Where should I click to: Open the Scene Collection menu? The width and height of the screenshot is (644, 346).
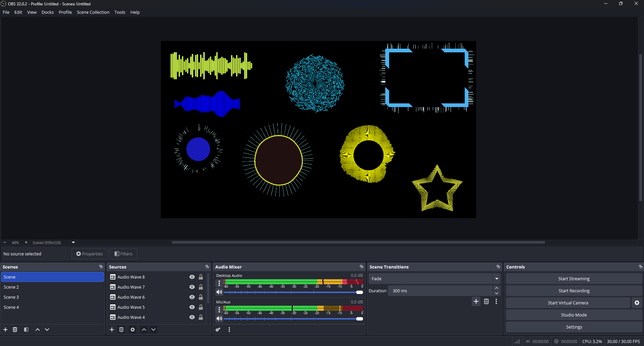[93, 12]
